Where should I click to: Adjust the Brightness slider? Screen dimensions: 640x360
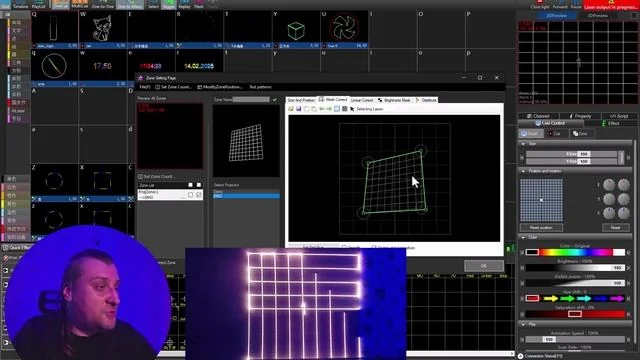(x=575, y=268)
